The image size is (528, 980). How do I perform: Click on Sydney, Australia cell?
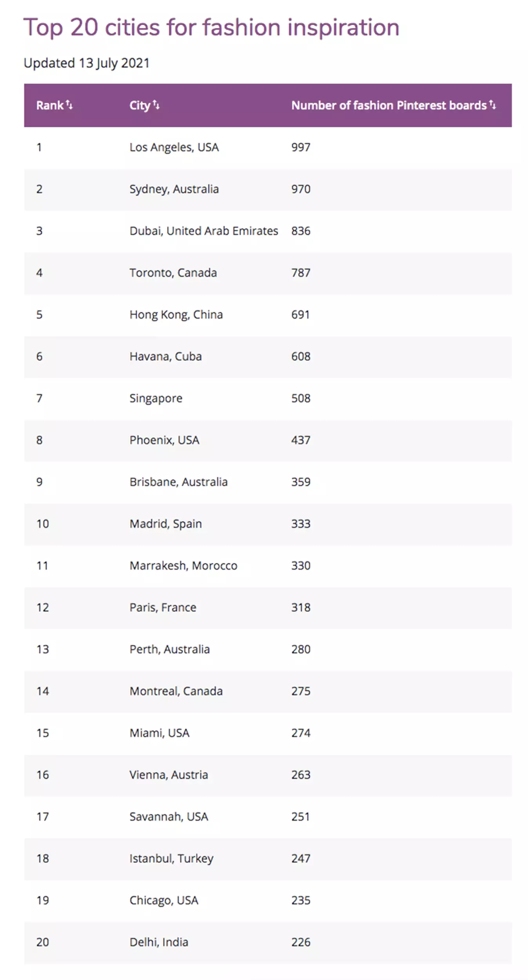(174, 189)
